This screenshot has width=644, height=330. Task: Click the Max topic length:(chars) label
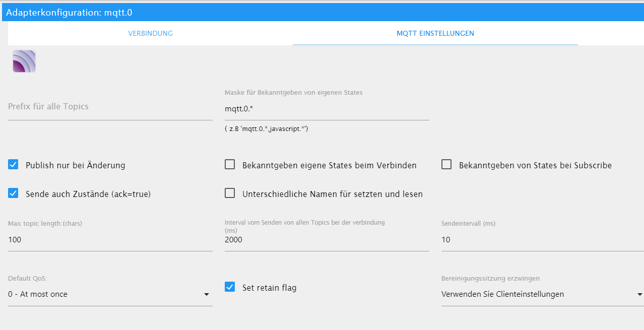point(45,224)
